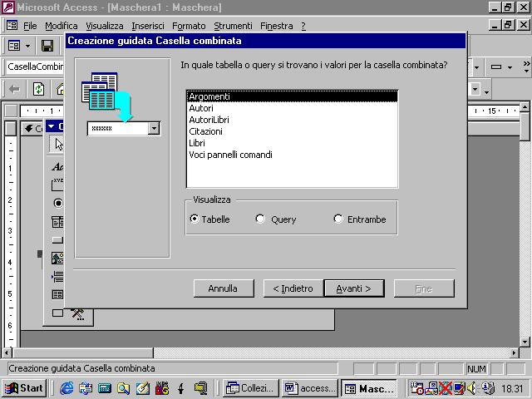Select the Subform tool in toolbox
This screenshot has height=399, width=532.
[57, 294]
